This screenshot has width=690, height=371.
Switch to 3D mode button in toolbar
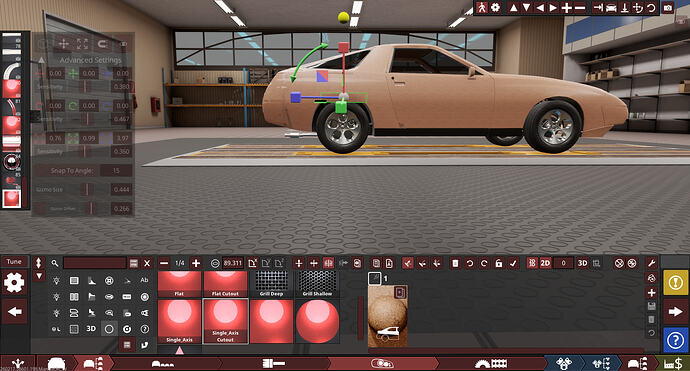click(583, 263)
